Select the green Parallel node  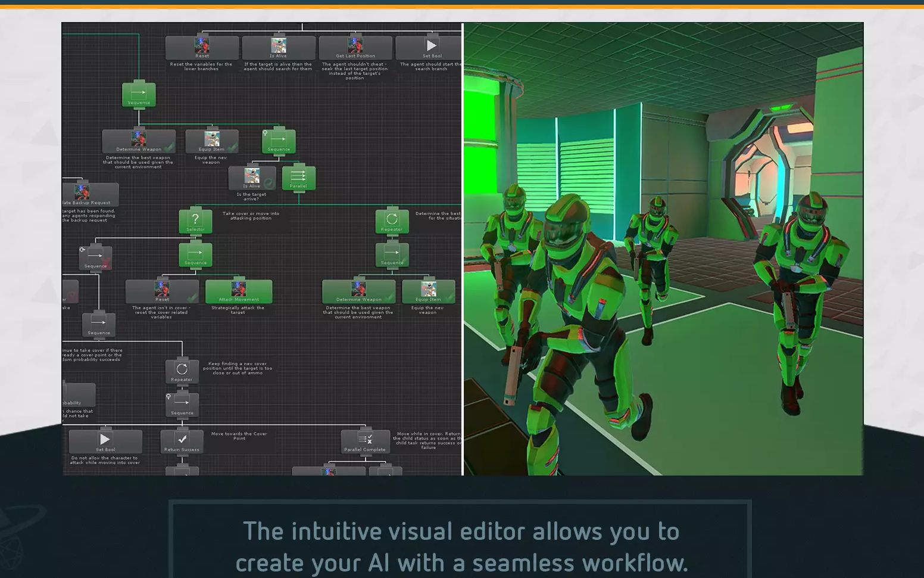point(298,178)
